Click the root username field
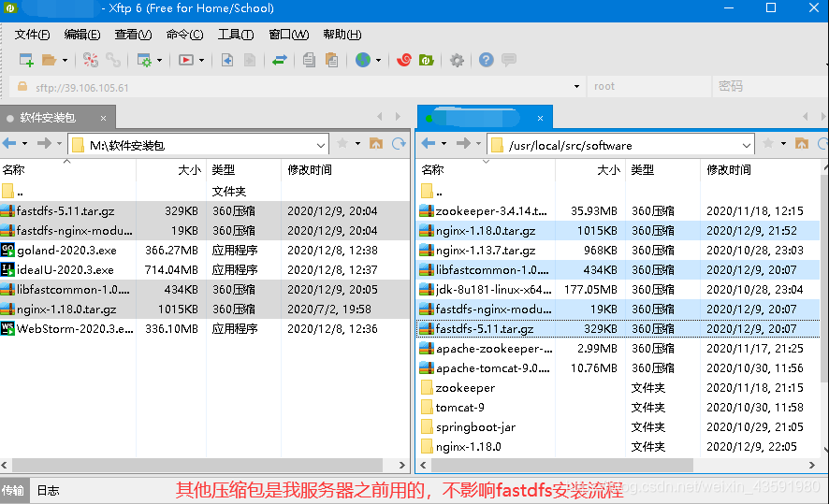This screenshot has height=504, width=829. 649,87
